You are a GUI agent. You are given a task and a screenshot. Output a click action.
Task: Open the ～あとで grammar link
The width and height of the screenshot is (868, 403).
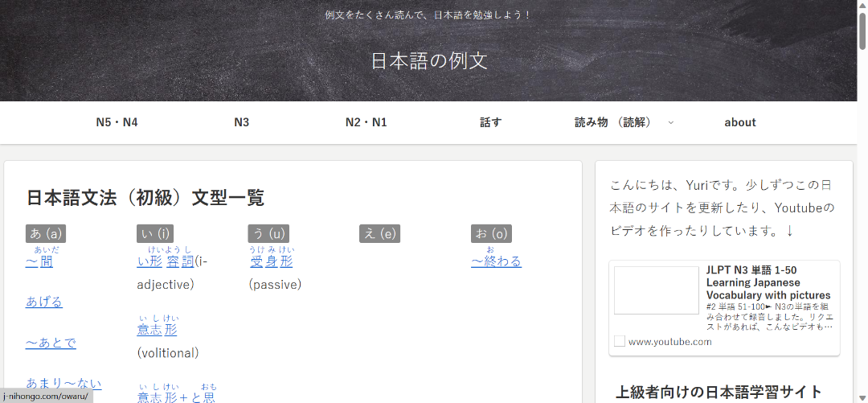51,343
